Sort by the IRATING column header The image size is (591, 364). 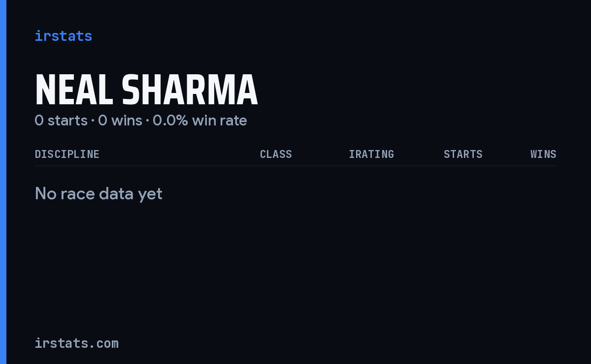[x=371, y=154]
